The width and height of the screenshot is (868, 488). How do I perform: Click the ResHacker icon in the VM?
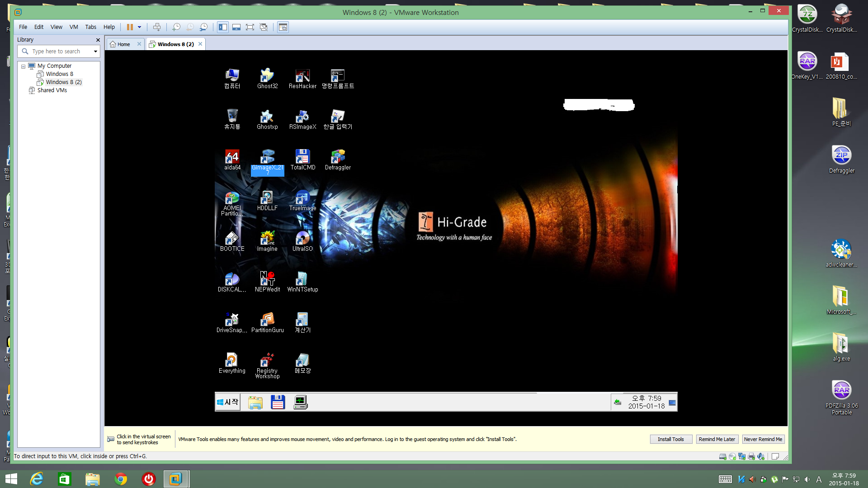tap(302, 79)
